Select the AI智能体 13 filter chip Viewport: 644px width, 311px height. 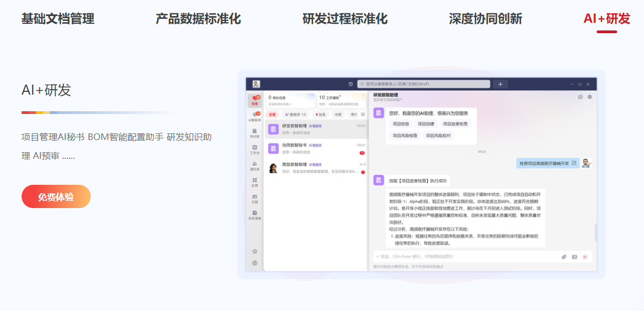[x=295, y=115]
